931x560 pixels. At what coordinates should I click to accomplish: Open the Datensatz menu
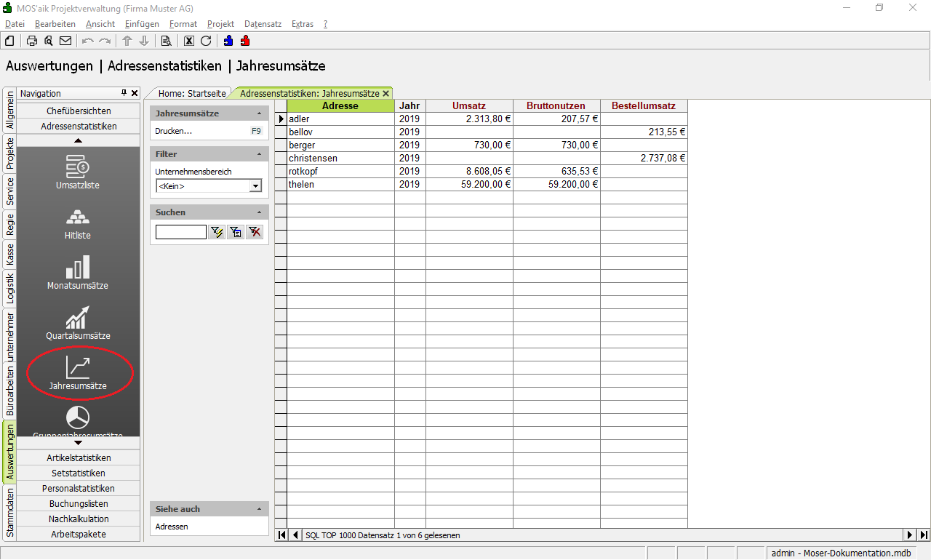pos(263,24)
